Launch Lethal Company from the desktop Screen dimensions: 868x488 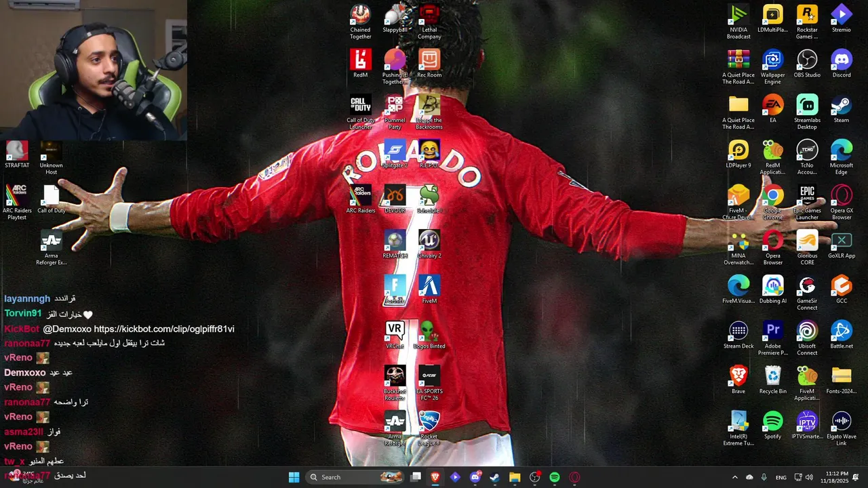[x=429, y=22]
